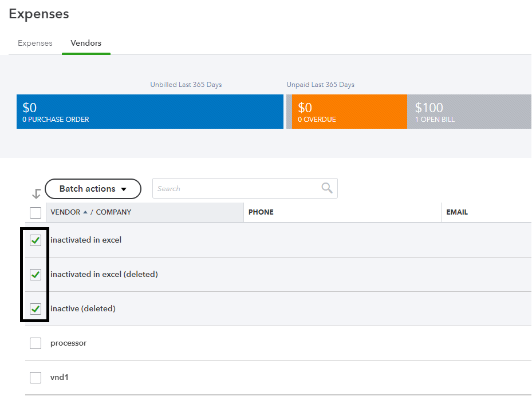Click the EMAIL column header
The image size is (532, 404).
(457, 212)
